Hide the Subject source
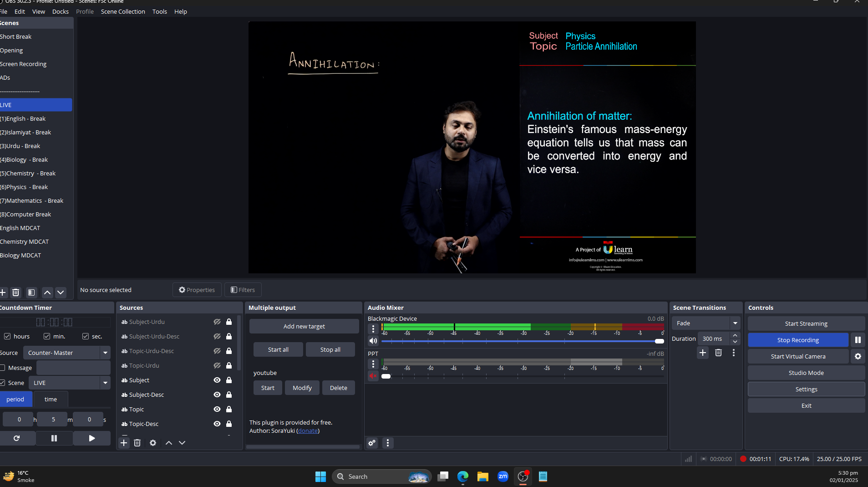868x487 pixels. pyautogui.click(x=217, y=380)
